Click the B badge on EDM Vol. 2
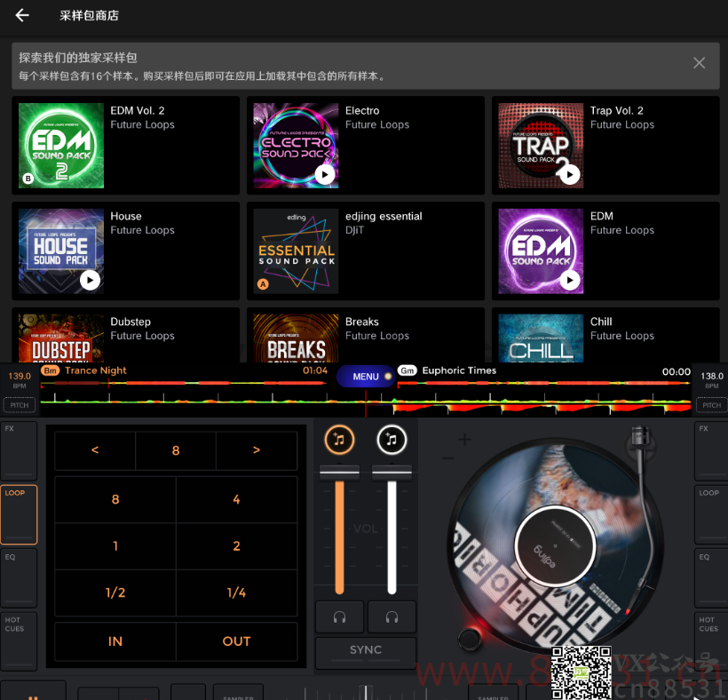 [x=28, y=179]
